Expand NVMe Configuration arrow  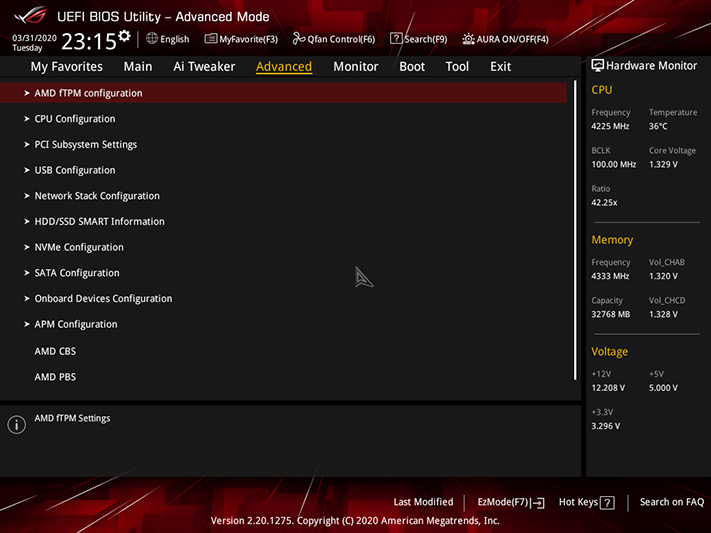27,247
